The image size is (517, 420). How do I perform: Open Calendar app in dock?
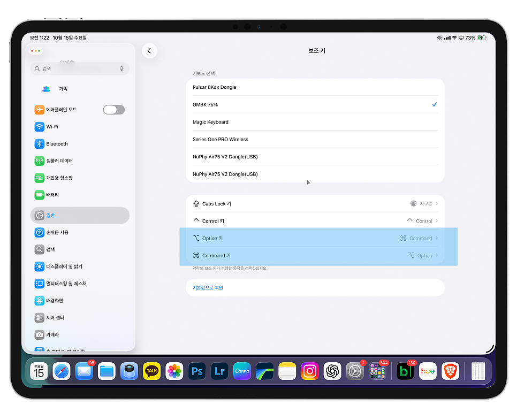click(39, 371)
